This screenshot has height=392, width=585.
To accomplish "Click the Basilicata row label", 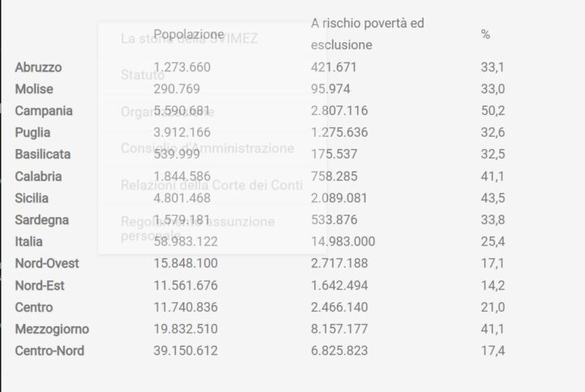I will [x=43, y=154].
